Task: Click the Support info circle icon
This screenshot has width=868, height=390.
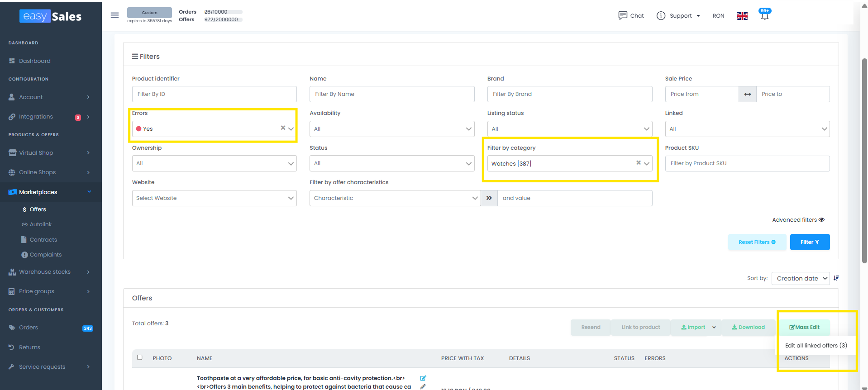Action: tap(661, 16)
